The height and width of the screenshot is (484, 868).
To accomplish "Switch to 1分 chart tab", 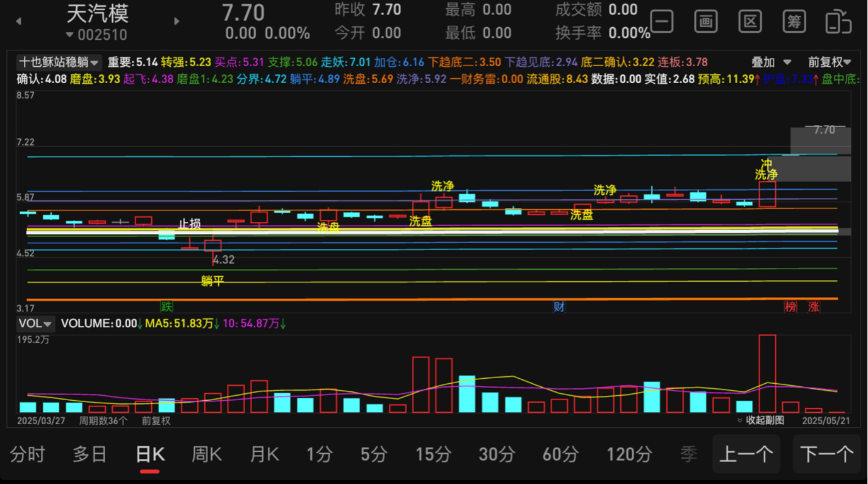I will [320, 454].
